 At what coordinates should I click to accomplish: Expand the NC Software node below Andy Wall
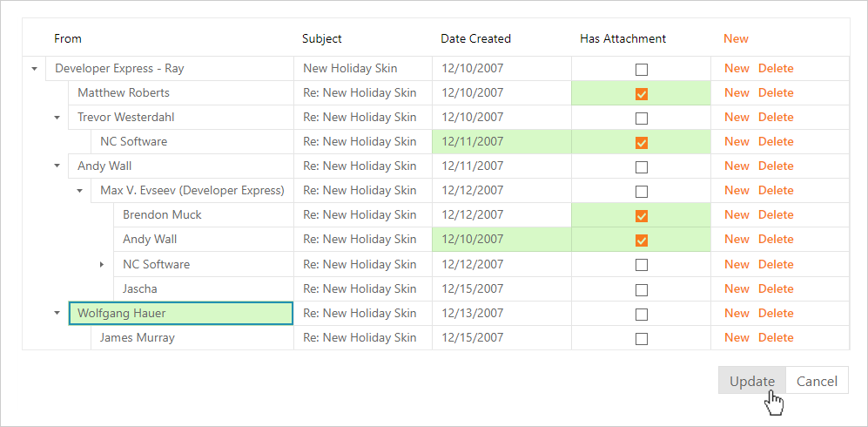pyautogui.click(x=102, y=264)
